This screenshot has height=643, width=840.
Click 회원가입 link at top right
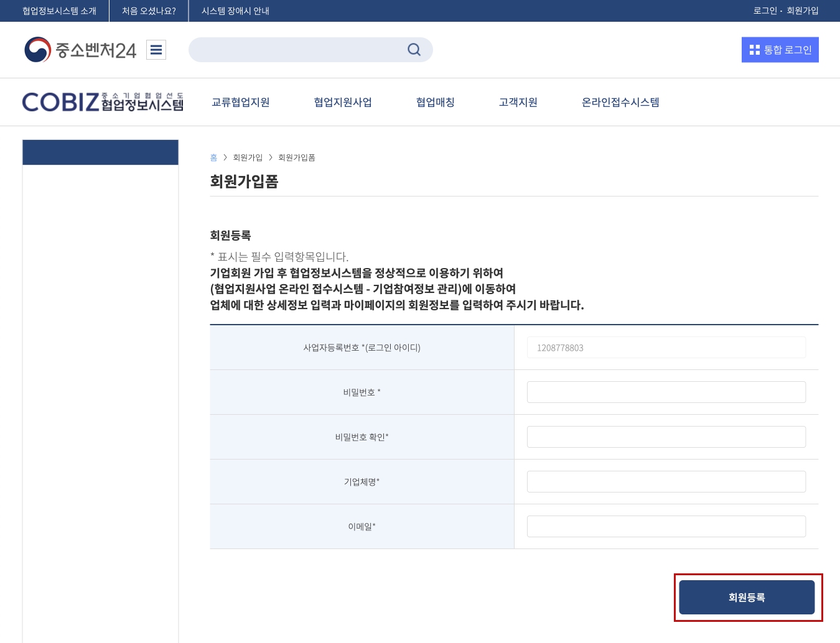click(803, 11)
